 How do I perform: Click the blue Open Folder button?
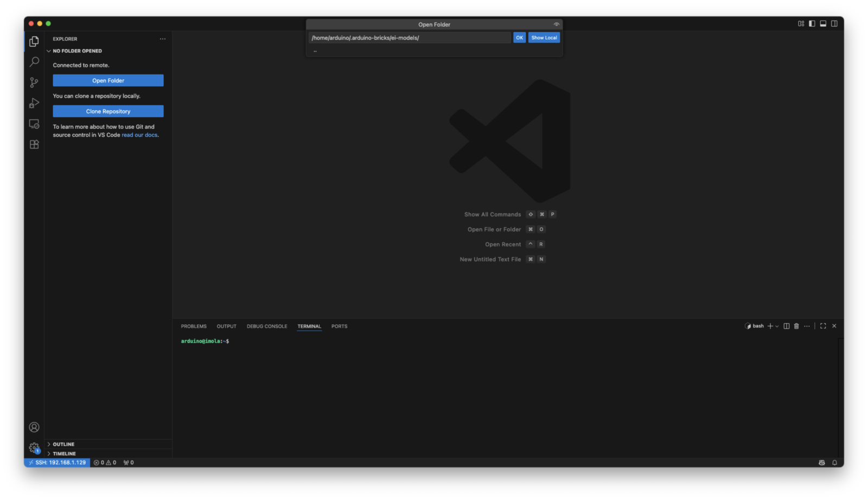(108, 80)
